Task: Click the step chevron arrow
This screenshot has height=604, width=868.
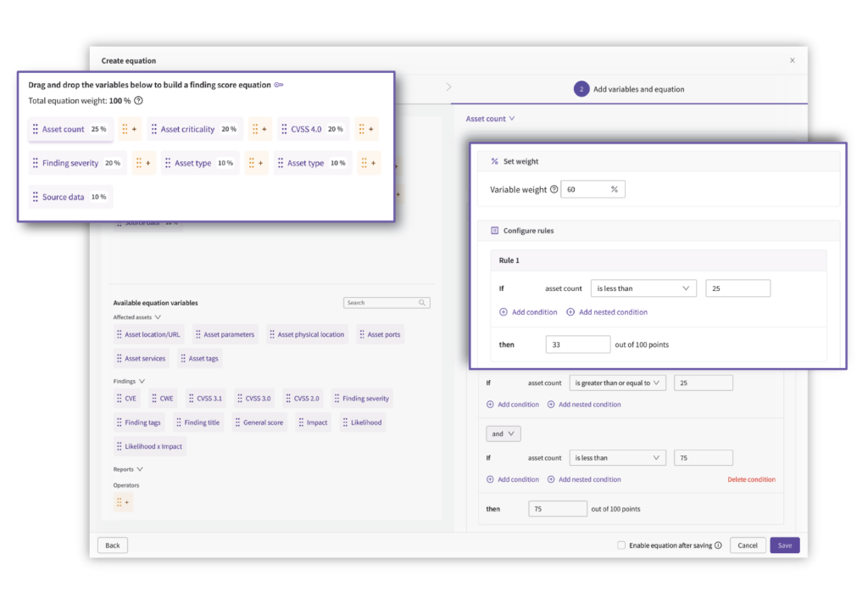Action: tap(448, 87)
